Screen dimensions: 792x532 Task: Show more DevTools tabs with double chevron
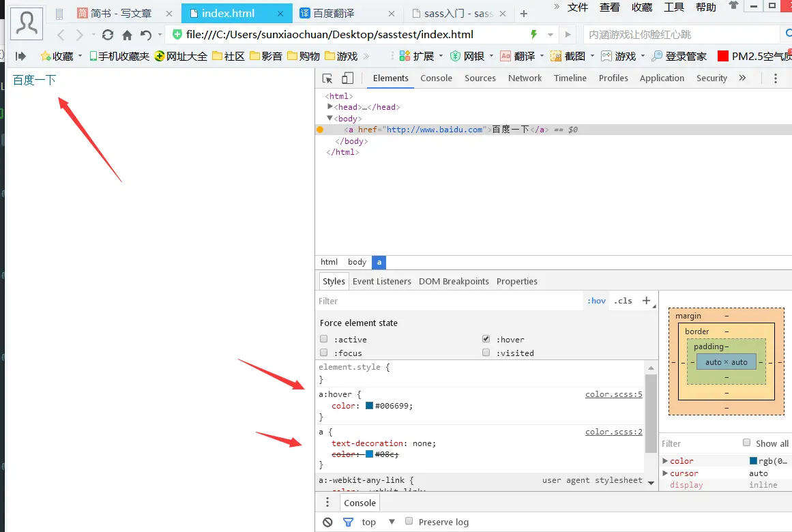(742, 78)
